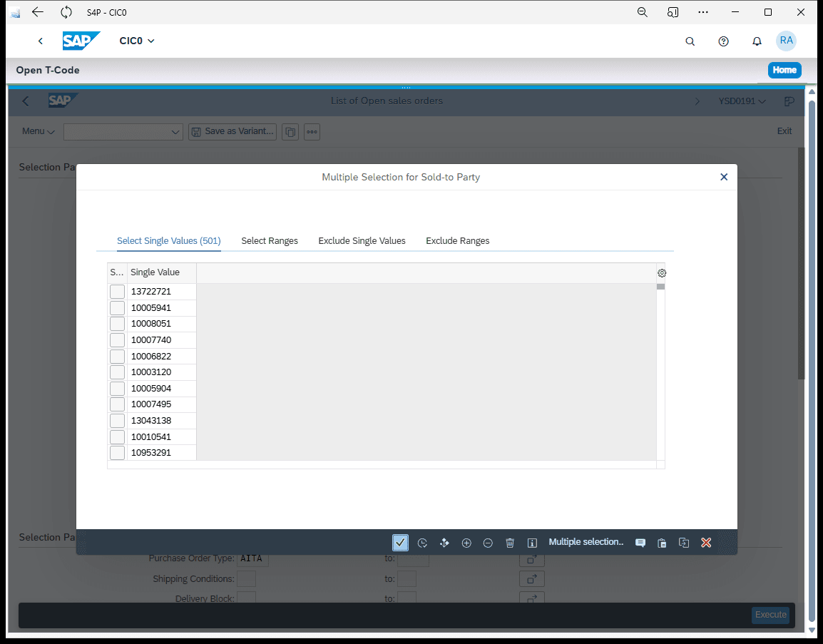Image resolution: width=823 pixels, height=644 pixels.
Task: Open the search icon in SAP header
Action: point(690,41)
